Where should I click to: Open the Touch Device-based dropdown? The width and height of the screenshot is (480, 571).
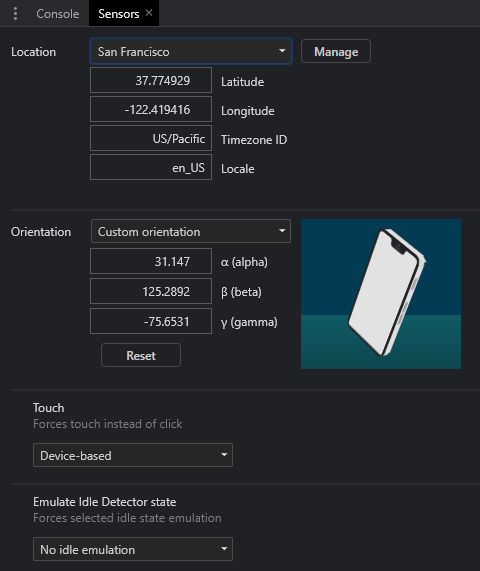click(x=133, y=455)
